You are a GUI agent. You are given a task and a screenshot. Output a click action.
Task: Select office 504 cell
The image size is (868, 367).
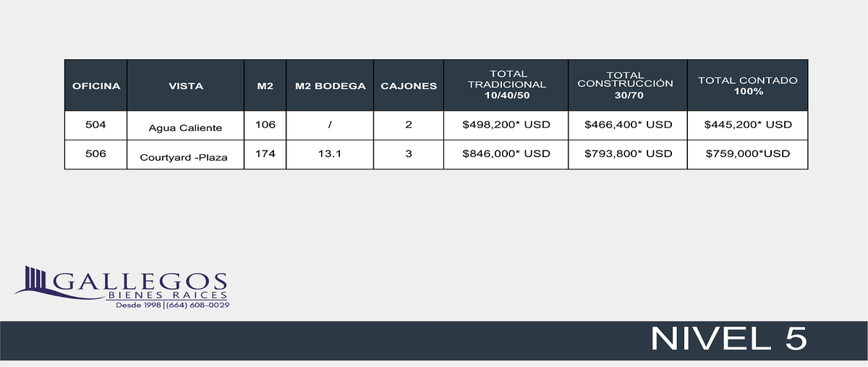click(96, 125)
